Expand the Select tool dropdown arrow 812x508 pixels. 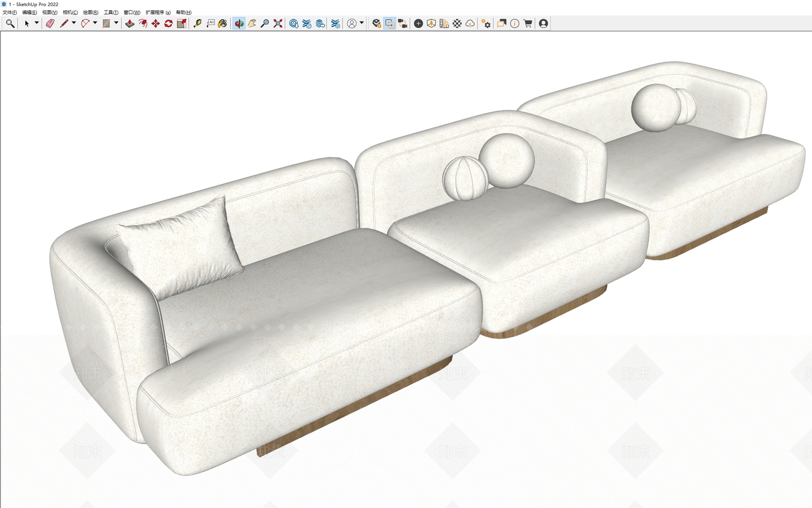click(x=37, y=23)
